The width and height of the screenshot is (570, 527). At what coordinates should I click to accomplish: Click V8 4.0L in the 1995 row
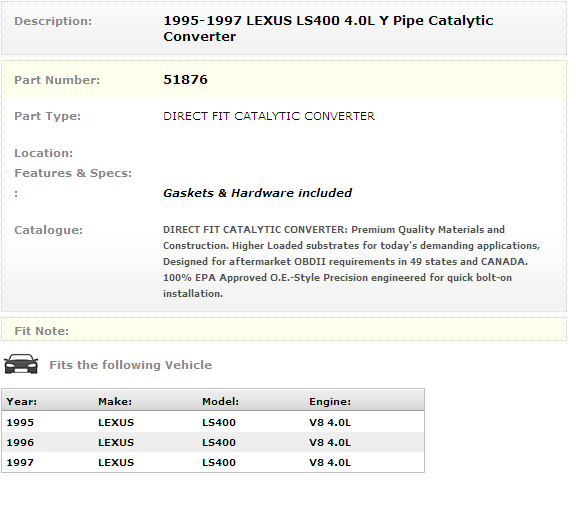pos(330,422)
